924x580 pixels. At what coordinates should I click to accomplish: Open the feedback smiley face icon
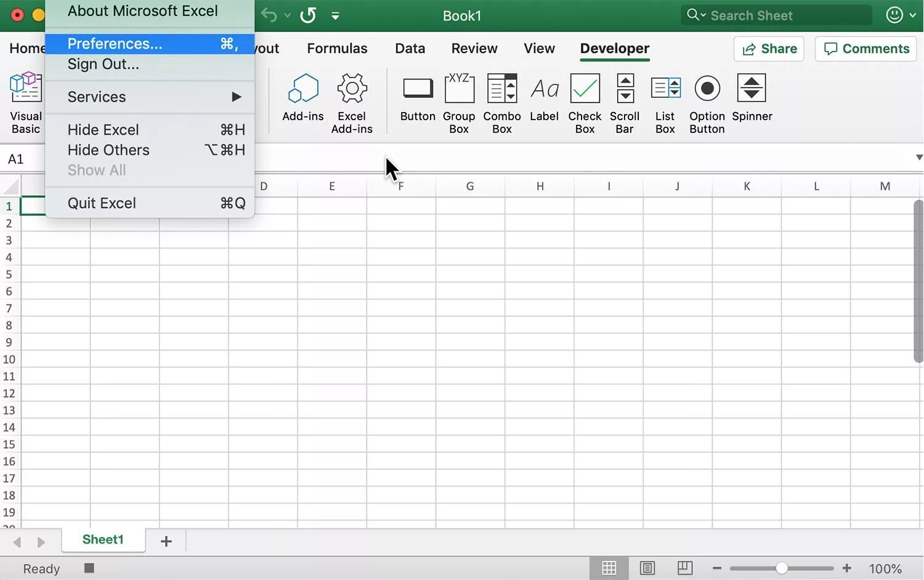click(894, 15)
